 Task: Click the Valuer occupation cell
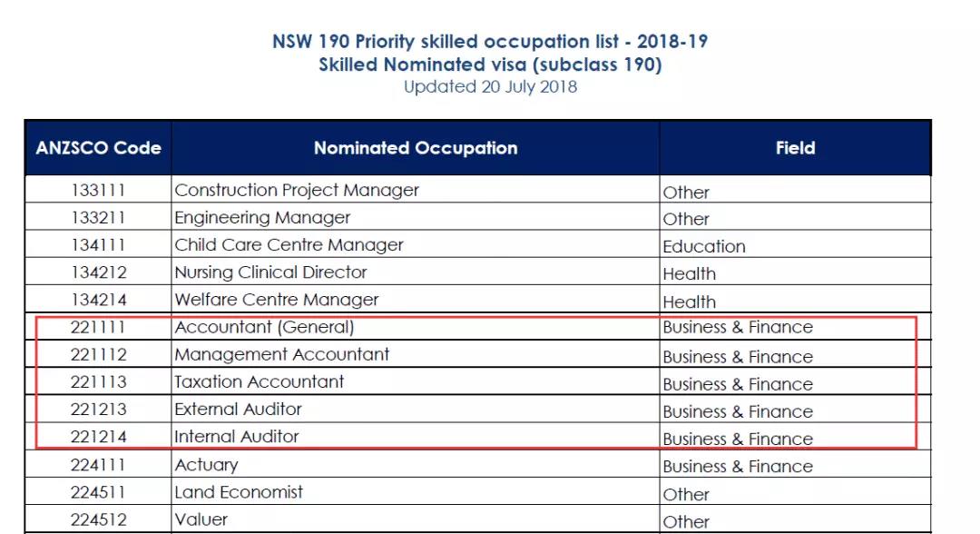coord(201,519)
